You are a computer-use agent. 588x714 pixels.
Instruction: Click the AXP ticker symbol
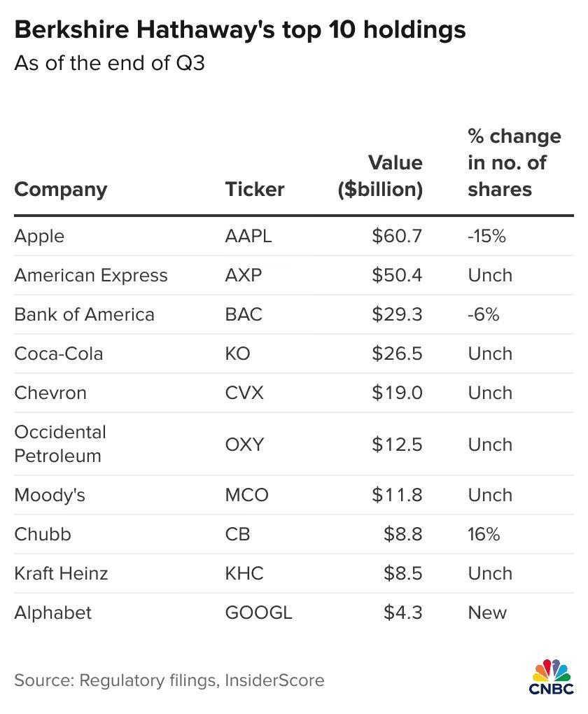tap(243, 275)
